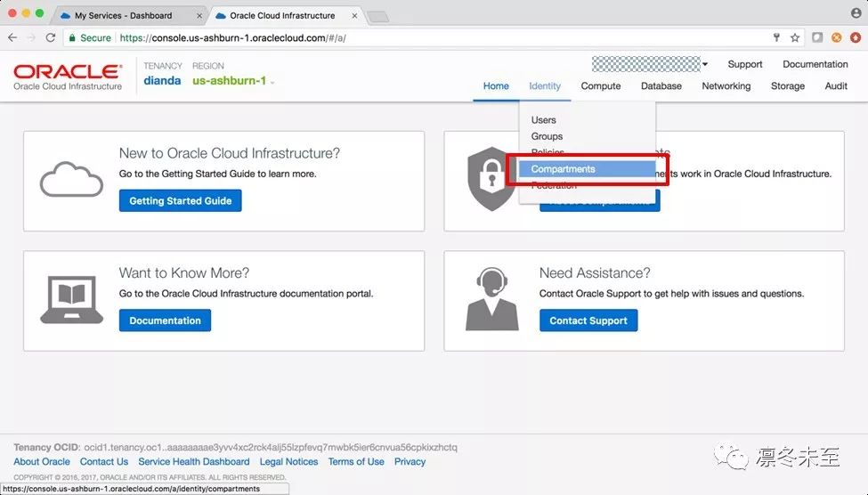Open the Compute menu
The height and width of the screenshot is (495, 868).
point(601,85)
